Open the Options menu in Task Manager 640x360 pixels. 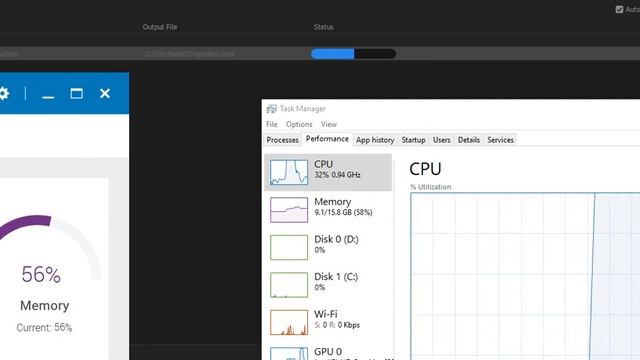coord(299,124)
